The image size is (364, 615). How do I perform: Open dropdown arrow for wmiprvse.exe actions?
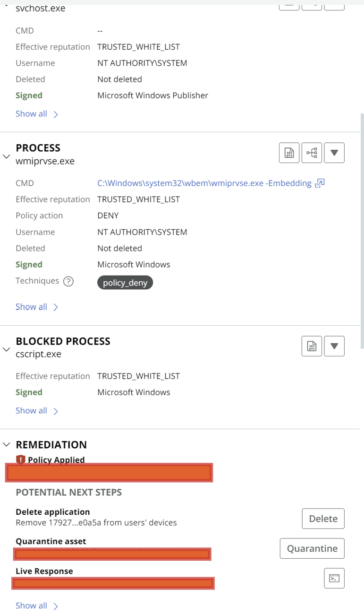tap(334, 153)
